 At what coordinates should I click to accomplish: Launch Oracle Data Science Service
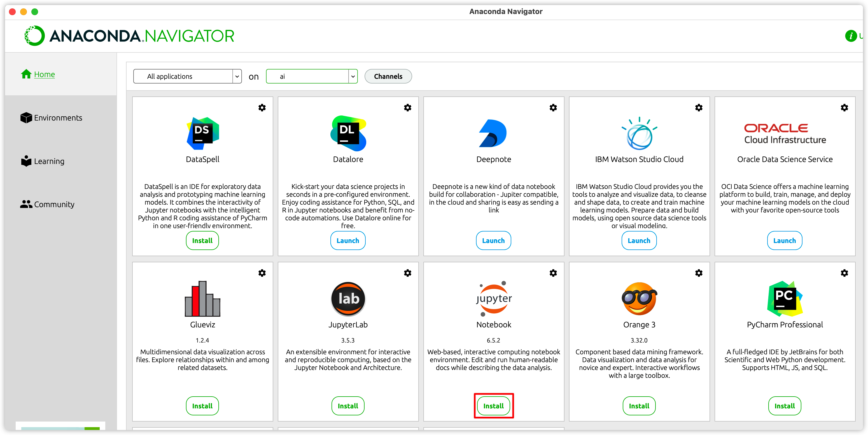tap(785, 240)
